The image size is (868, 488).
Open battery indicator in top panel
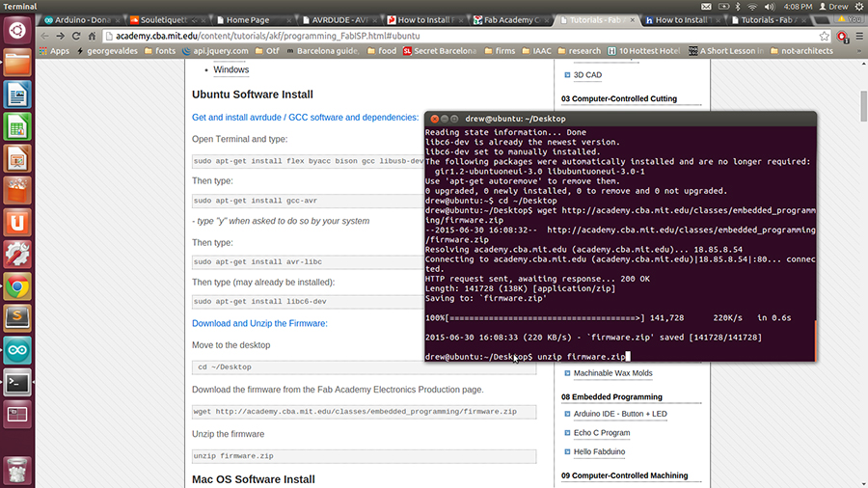pyautogui.click(x=723, y=7)
